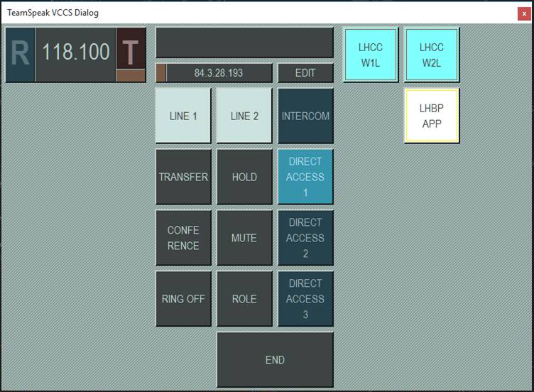Toggle the MUTE button
534x392 pixels.
coord(244,238)
